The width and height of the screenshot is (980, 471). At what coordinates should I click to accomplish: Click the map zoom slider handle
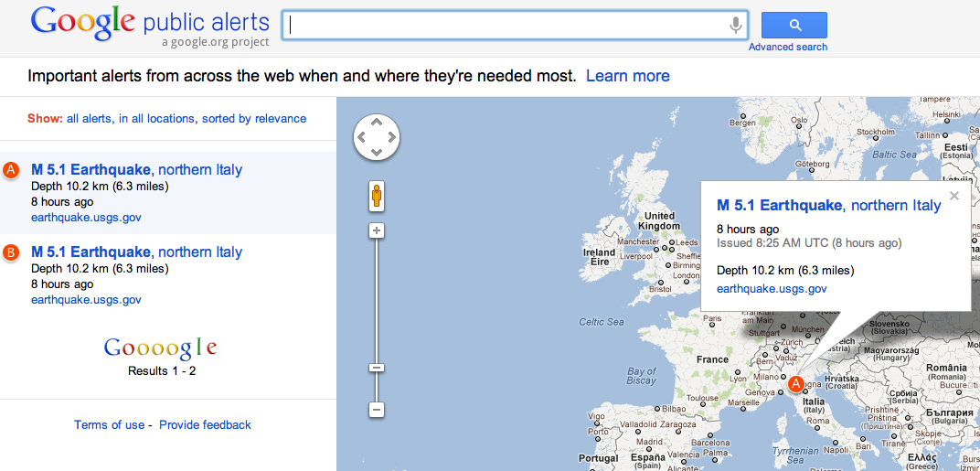[x=377, y=368]
